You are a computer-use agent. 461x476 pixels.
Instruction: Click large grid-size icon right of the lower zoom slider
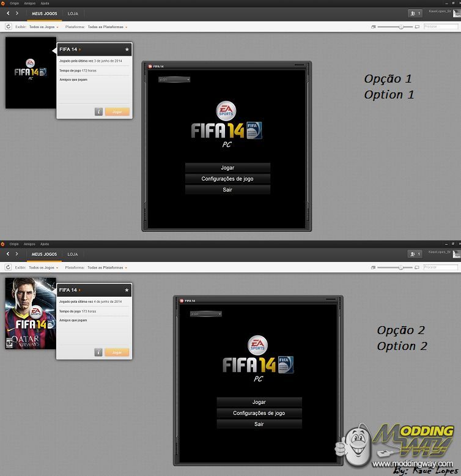418,267
